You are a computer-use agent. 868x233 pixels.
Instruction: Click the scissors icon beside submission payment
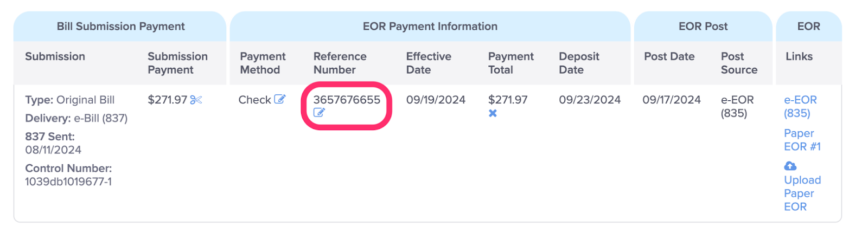pyautogui.click(x=196, y=100)
